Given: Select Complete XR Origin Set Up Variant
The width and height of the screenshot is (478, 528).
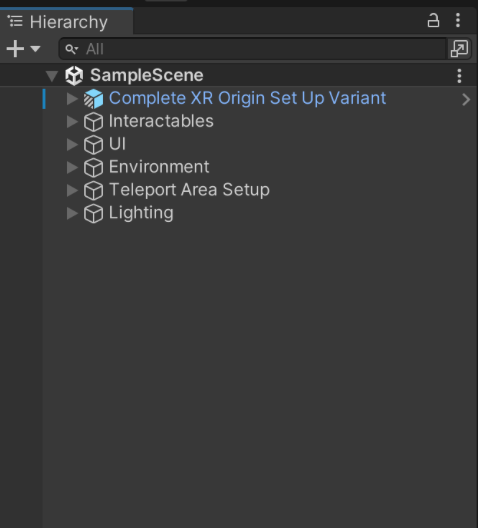Looking at the screenshot, I should tap(247, 98).
